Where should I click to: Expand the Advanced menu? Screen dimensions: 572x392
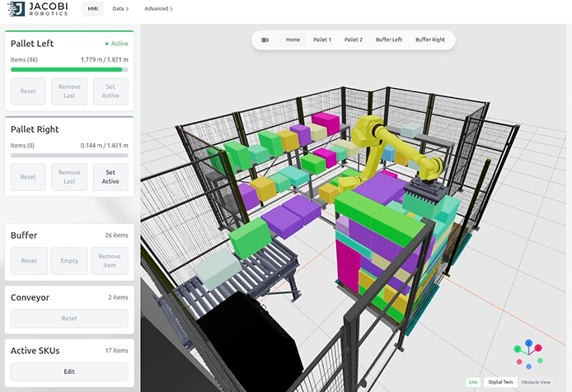coord(158,9)
